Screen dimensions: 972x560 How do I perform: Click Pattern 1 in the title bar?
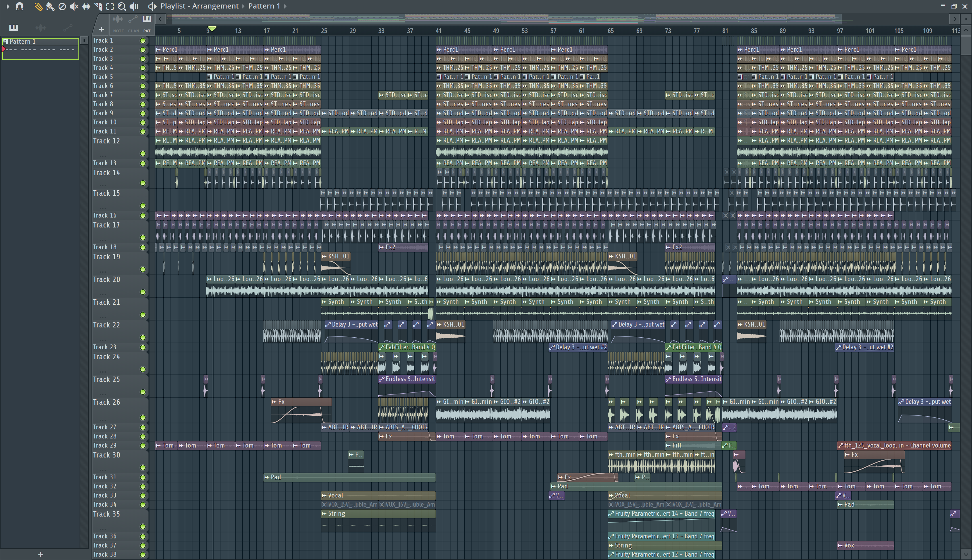[264, 6]
